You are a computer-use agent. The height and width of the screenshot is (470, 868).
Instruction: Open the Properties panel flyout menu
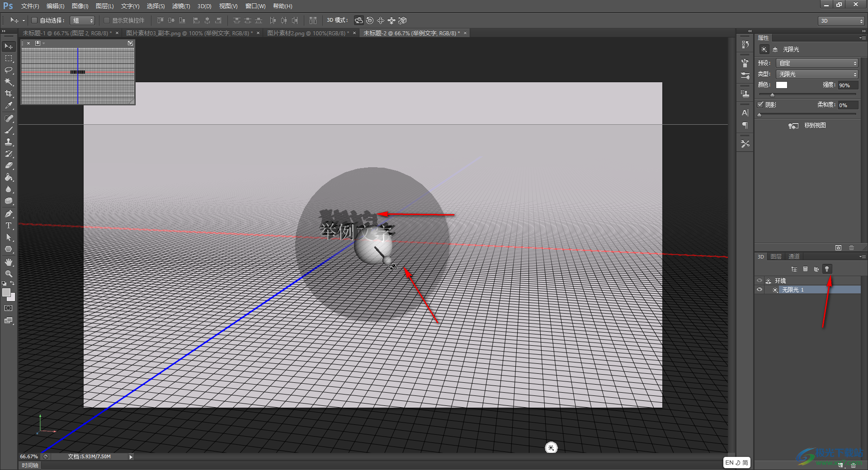pos(863,38)
